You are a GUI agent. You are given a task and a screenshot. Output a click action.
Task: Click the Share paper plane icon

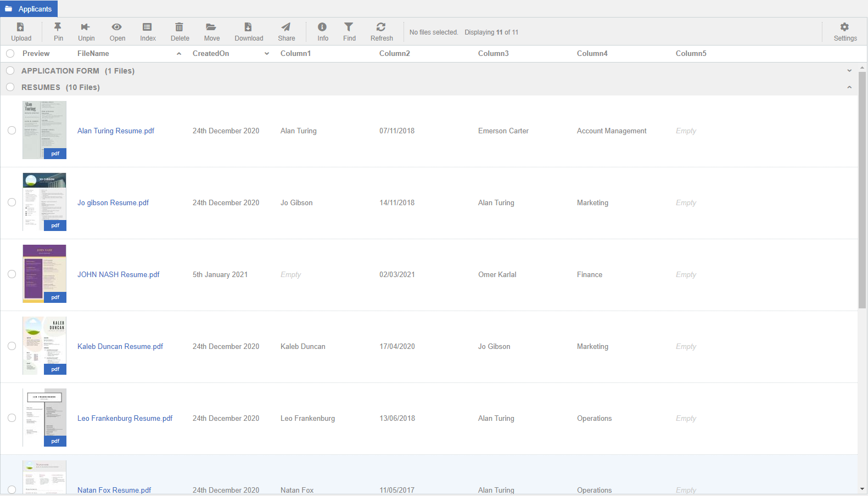[x=286, y=27]
